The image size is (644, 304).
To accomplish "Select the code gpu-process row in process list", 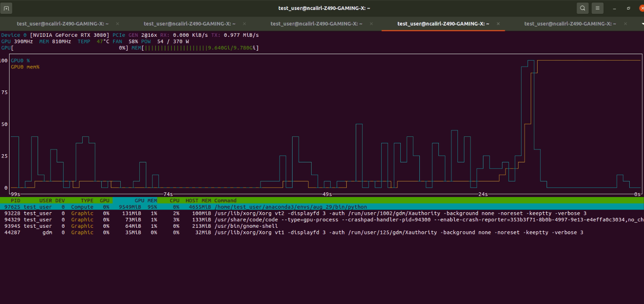I will [173, 219].
